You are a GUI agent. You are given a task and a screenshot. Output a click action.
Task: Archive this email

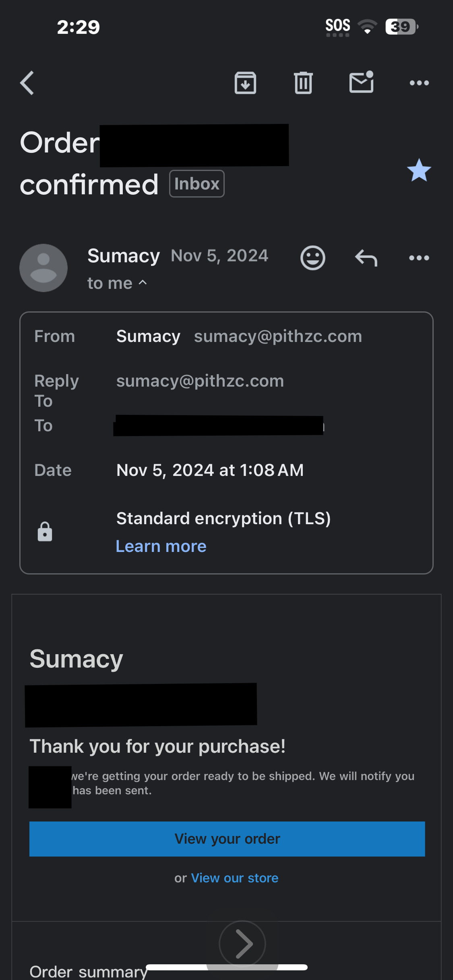tap(245, 83)
